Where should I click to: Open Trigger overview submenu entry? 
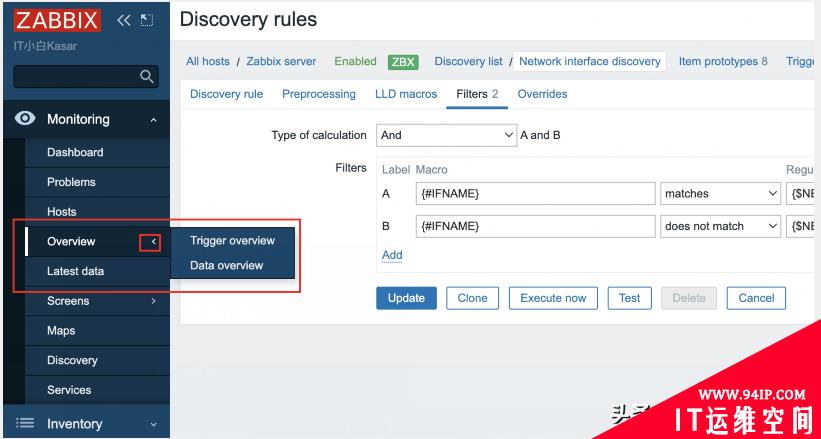pos(232,240)
